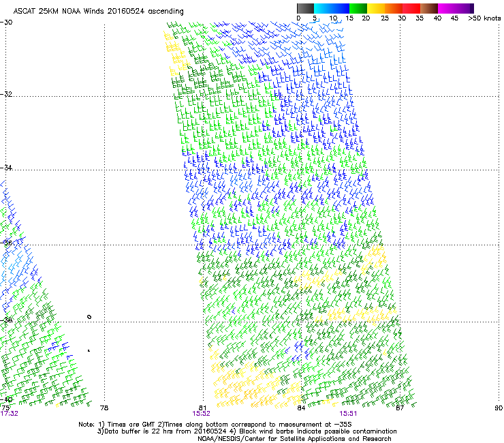Viewport: 504px width, 443px height.
Task: Click the latitude label '-36'
Action: (6, 243)
